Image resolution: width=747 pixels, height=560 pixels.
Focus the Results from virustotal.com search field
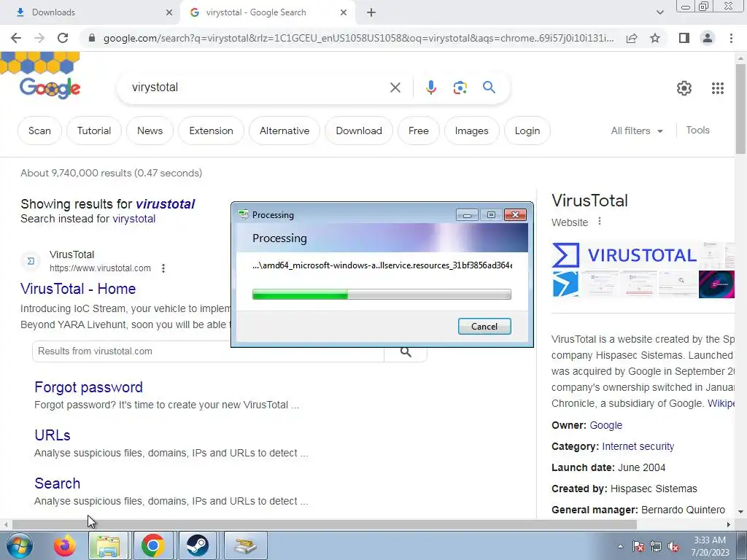point(208,351)
